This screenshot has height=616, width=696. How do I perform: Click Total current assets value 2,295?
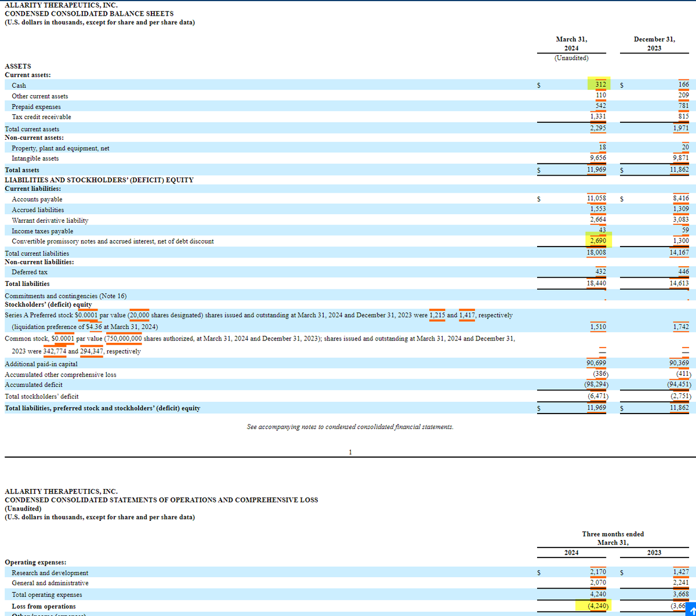tap(597, 128)
